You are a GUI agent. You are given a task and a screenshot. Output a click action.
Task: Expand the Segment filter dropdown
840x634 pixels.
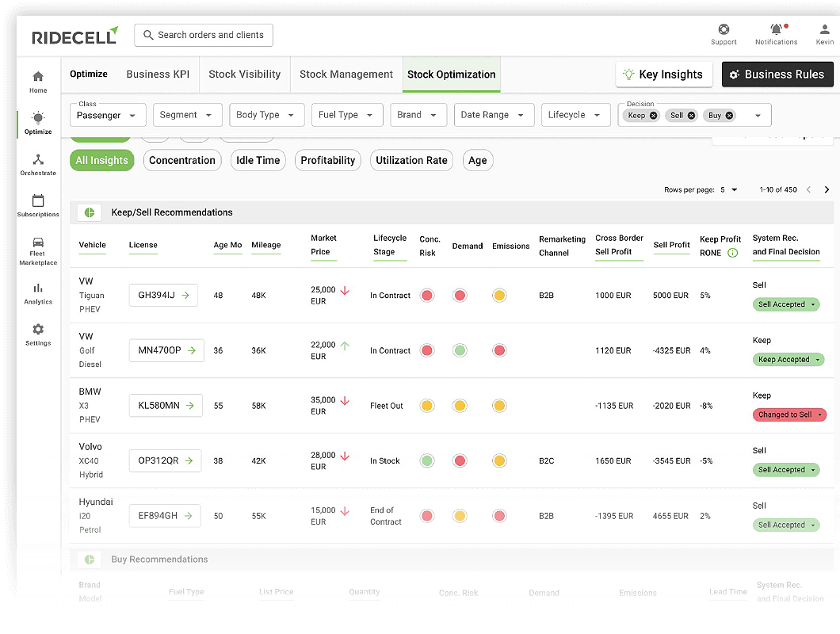[188, 115]
